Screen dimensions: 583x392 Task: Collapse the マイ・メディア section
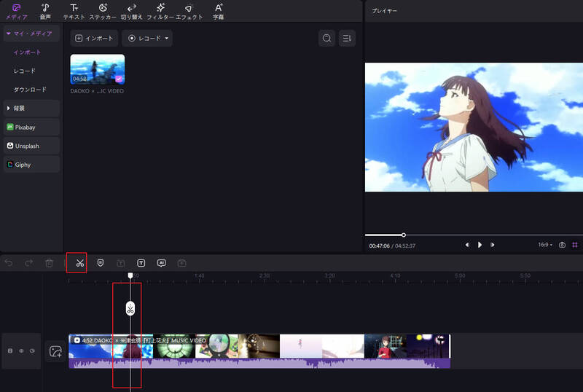(x=31, y=34)
